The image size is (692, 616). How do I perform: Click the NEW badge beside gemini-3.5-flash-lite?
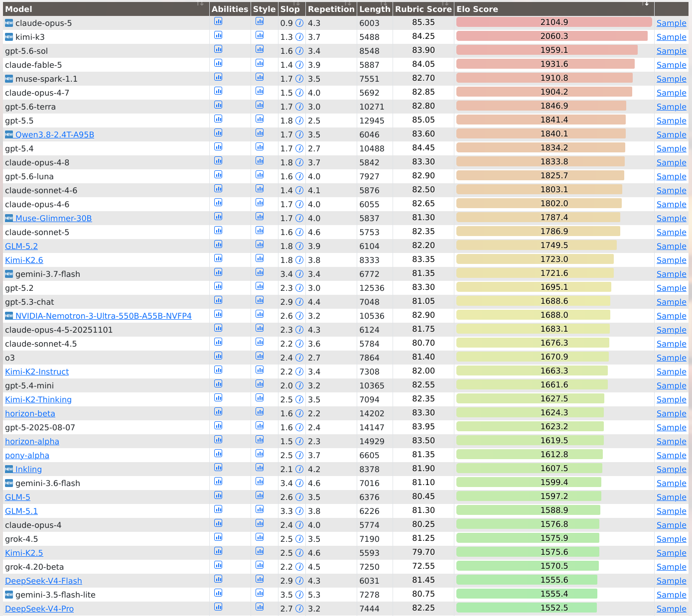[9, 595]
